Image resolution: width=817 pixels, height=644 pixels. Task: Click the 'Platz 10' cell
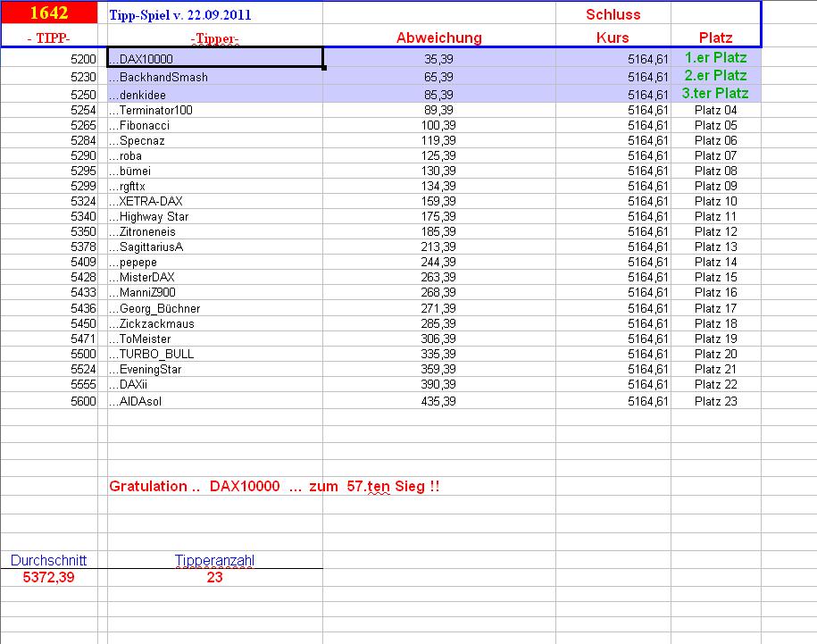point(715,201)
